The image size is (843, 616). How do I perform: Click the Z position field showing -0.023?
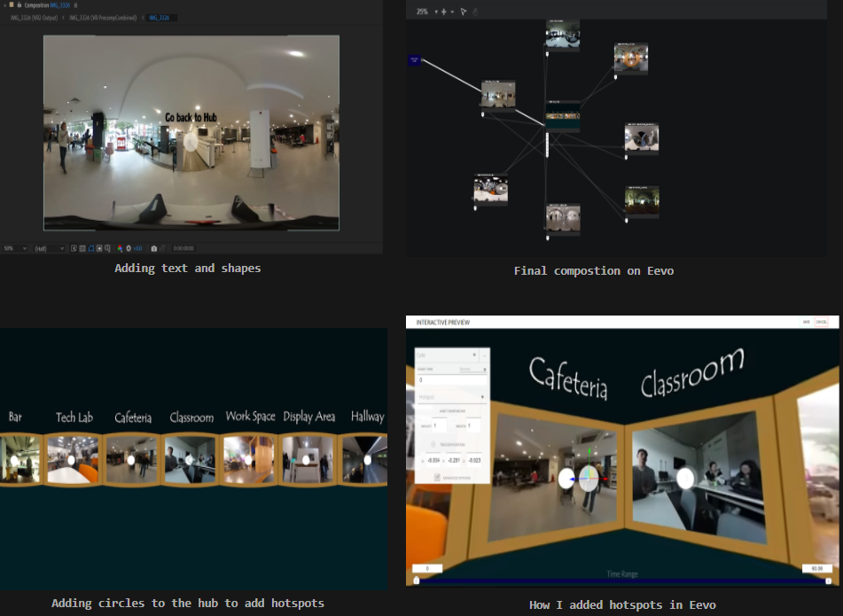[474, 460]
